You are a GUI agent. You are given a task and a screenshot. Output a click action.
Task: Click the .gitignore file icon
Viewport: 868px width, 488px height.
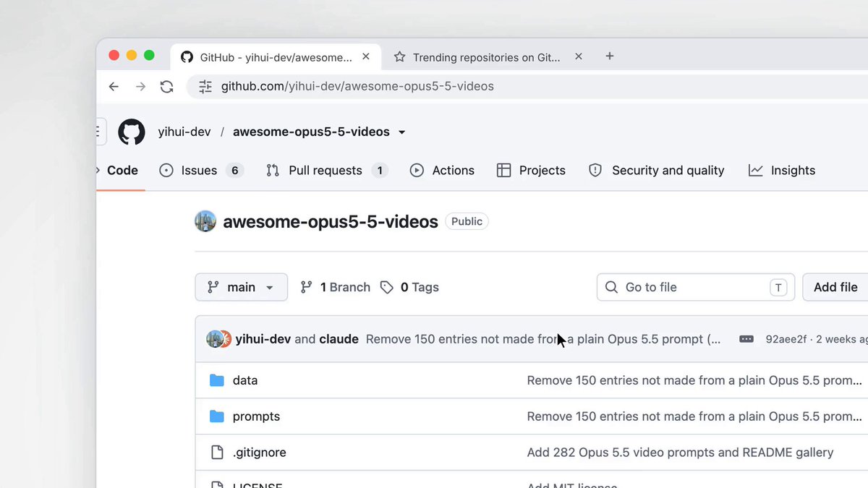216,453
